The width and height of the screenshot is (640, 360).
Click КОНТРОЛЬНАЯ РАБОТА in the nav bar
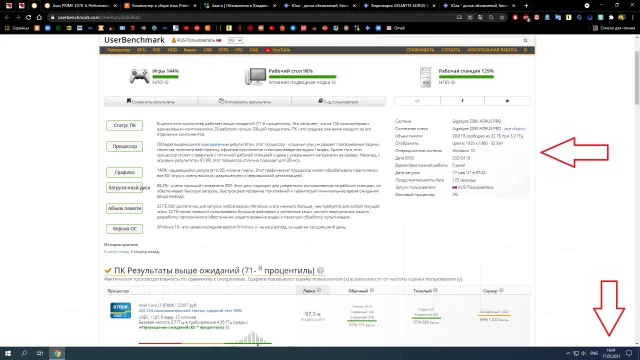tap(492, 50)
